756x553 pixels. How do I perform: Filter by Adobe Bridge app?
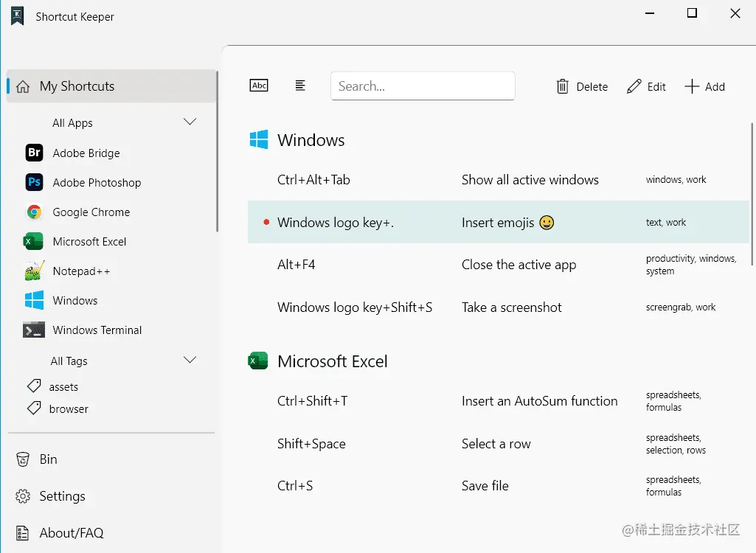click(86, 153)
